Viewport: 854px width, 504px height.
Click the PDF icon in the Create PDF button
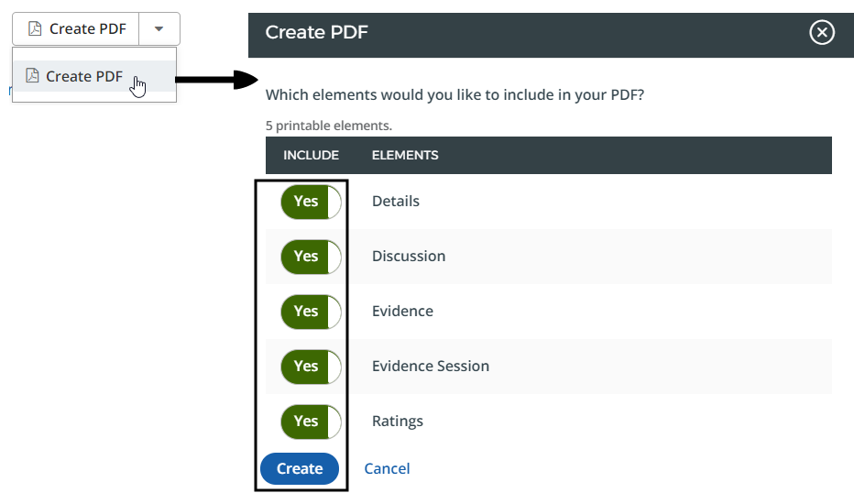[x=35, y=29]
